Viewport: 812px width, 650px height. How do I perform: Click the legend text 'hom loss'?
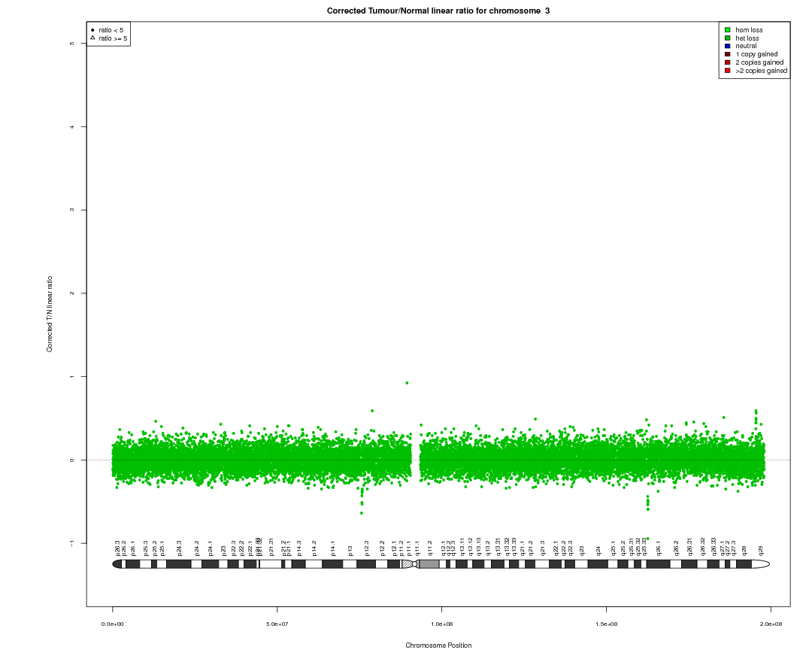tap(749, 30)
